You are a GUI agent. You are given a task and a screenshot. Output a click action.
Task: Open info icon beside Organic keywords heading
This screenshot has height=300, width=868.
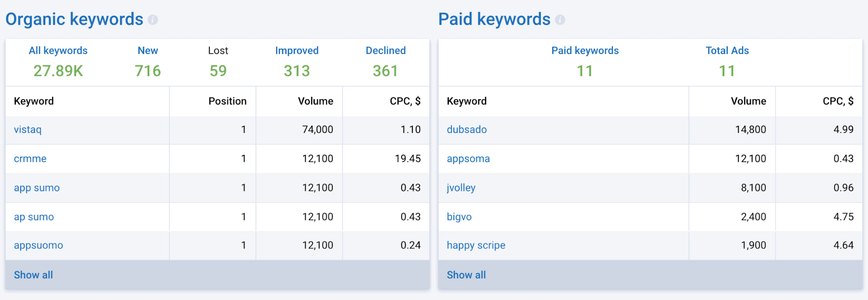[152, 20]
